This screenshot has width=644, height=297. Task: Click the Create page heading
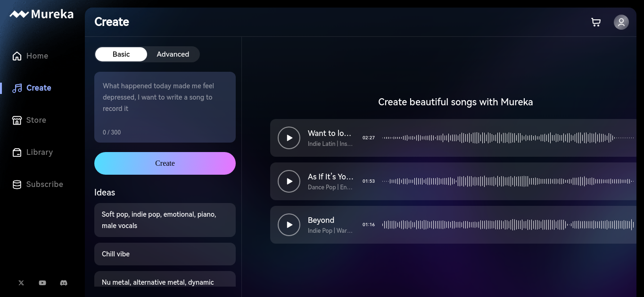pyautogui.click(x=112, y=22)
